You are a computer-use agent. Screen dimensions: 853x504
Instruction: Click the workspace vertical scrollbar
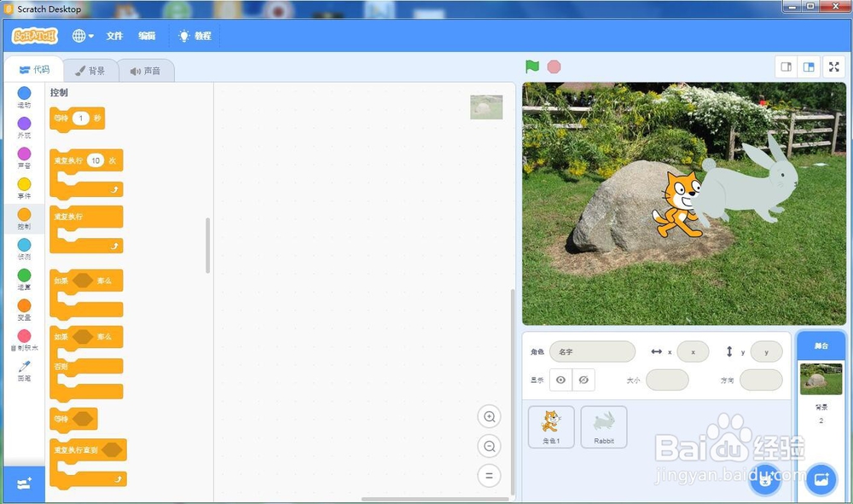(x=512, y=393)
